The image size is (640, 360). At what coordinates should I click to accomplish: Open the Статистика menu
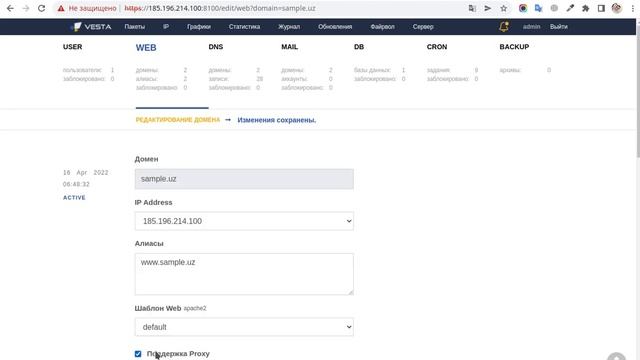(244, 27)
